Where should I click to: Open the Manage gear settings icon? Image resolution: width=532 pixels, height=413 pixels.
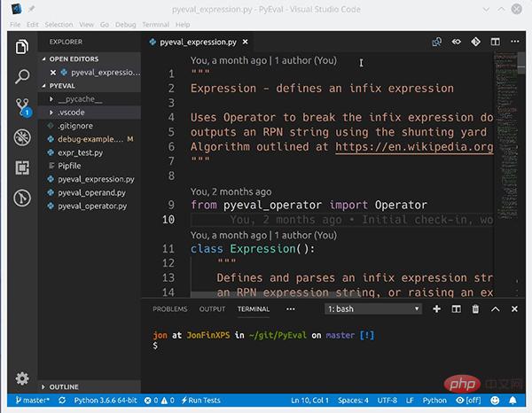tap(22, 378)
